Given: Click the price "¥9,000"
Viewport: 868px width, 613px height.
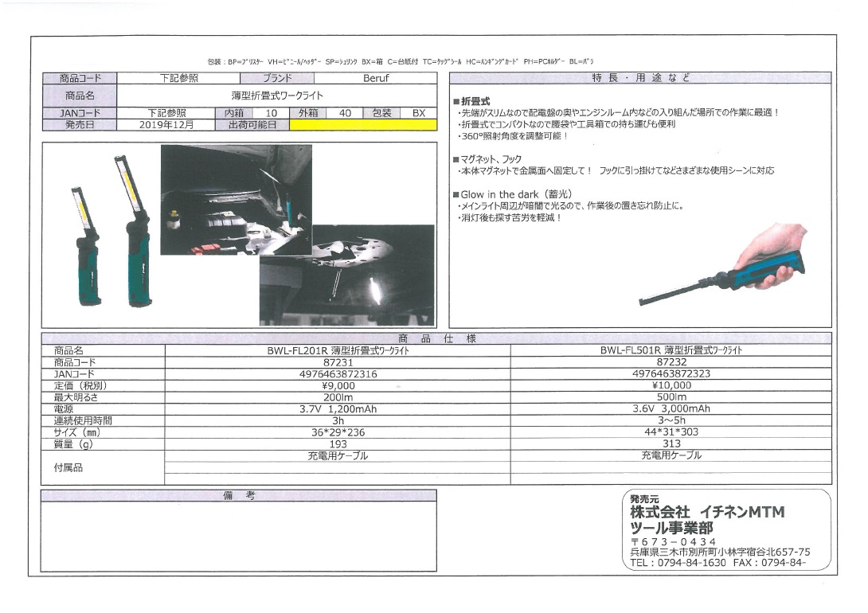Looking at the screenshot, I should [338, 385].
